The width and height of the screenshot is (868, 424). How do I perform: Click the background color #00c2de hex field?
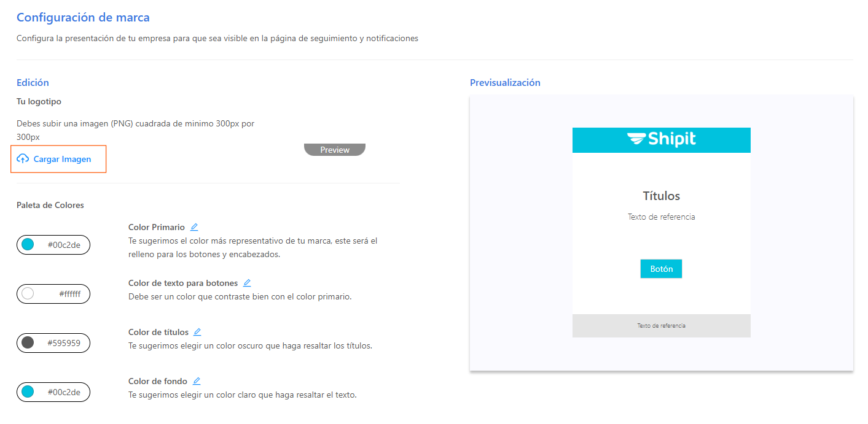coord(64,392)
